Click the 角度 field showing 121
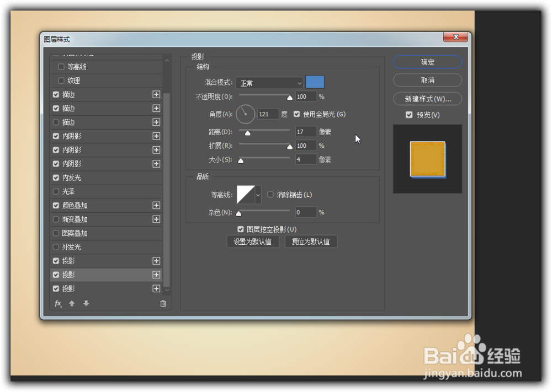552x392 pixels. [268, 114]
